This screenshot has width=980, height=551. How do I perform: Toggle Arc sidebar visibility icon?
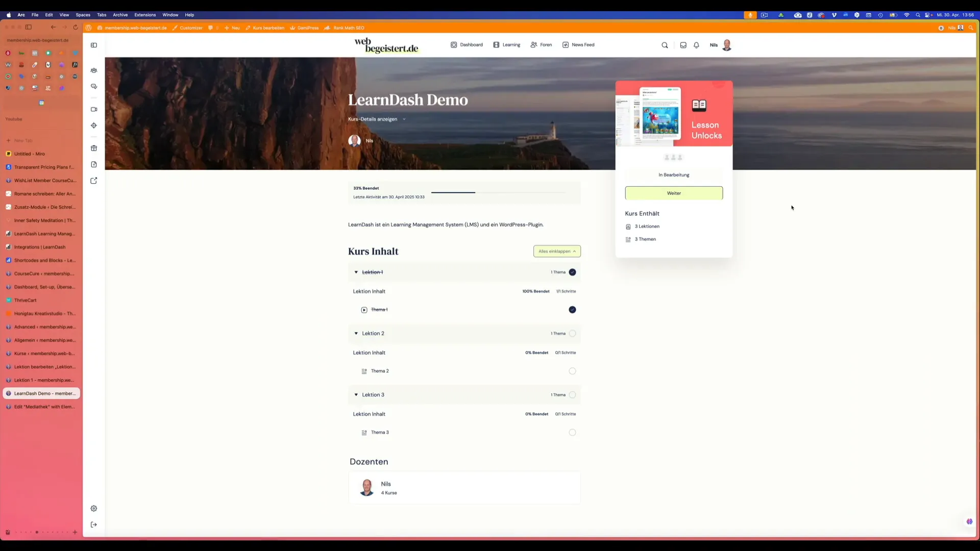coord(29,28)
